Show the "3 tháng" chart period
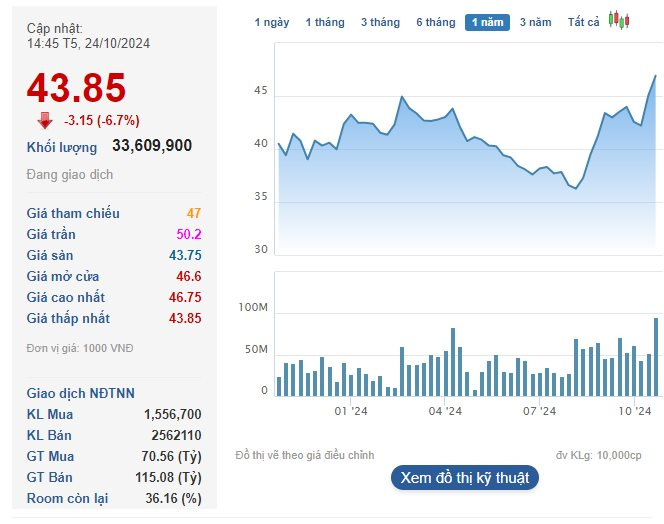 click(x=380, y=22)
